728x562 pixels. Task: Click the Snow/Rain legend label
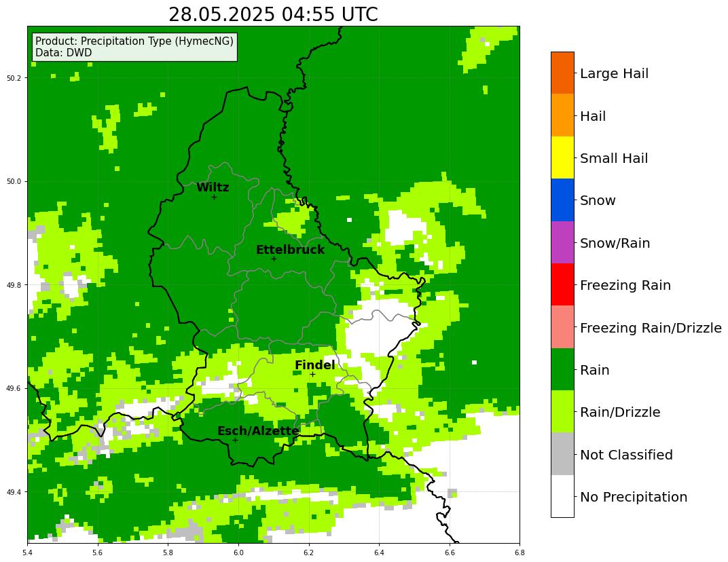click(x=615, y=243)
